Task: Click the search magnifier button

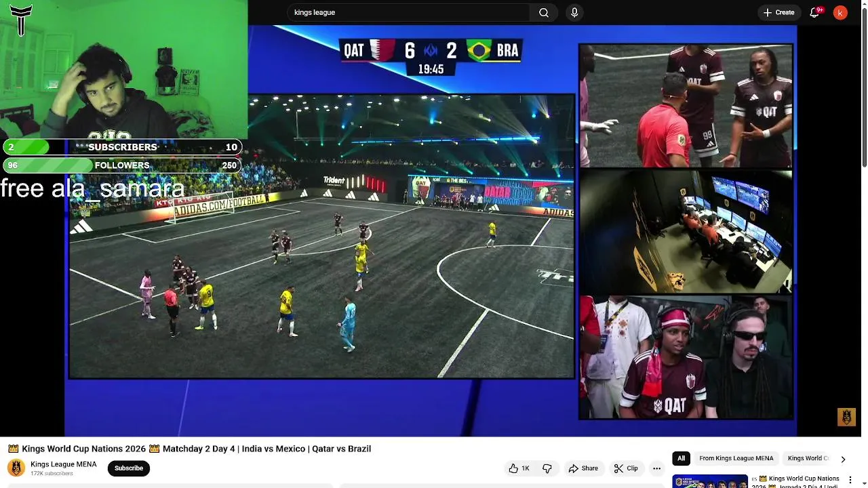Action: pyautogui.click(x=544, y=12)
